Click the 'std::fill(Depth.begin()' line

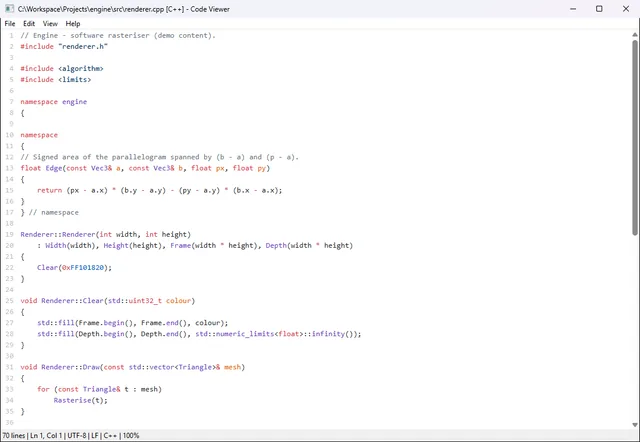[199, 334]
